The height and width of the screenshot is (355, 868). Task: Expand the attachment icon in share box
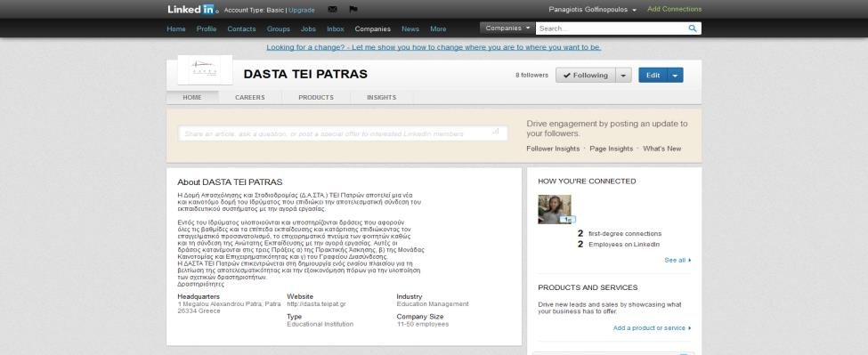[x=496, y=131]
